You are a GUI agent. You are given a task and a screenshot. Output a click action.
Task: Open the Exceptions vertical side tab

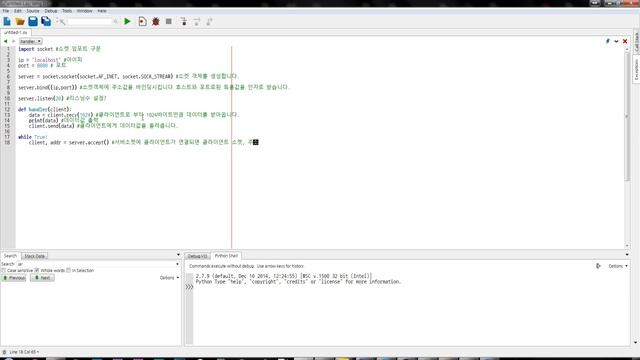pyautogui.click(x=636, y=69)
